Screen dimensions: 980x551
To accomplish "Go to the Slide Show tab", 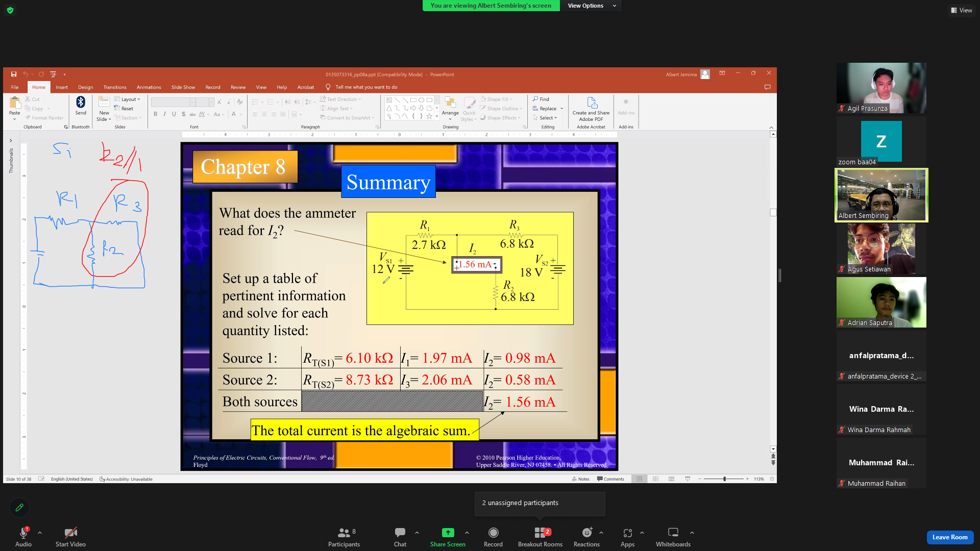I will tap(183, 87).
